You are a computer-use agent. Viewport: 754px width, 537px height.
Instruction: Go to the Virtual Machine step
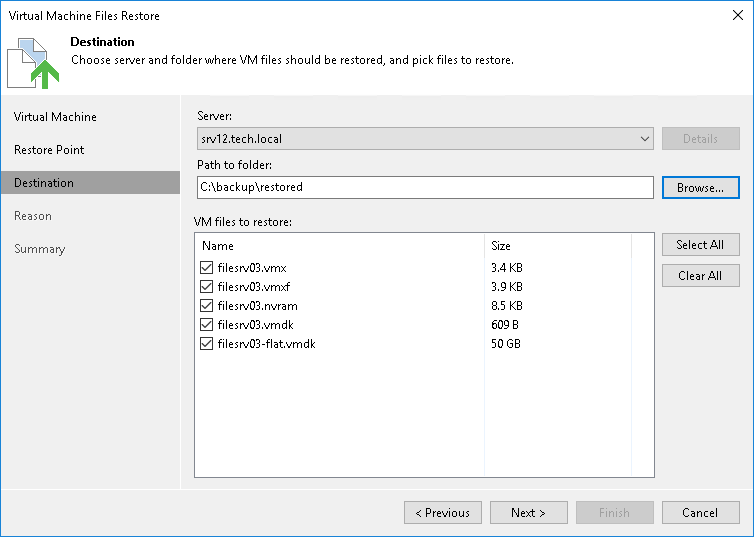coord(55,117)
